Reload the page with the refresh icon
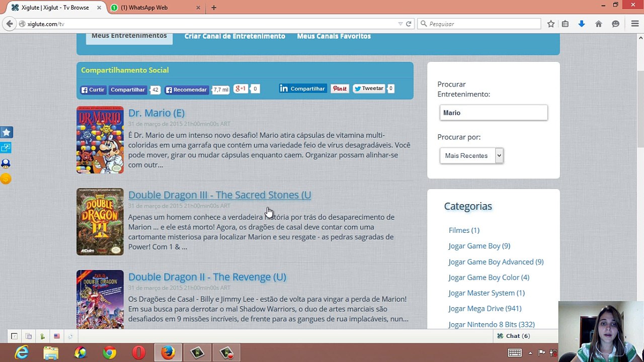 click(409, 24)
